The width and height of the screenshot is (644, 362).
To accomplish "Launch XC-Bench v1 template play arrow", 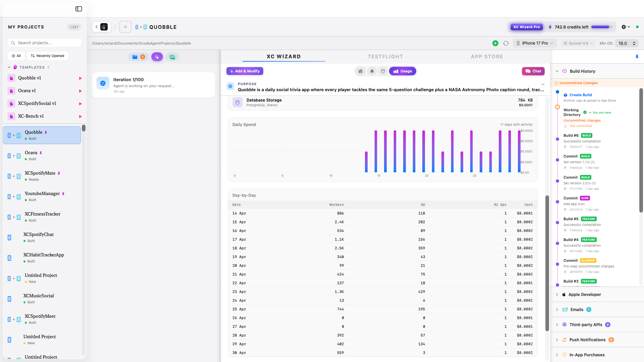I will pos(80,116).
